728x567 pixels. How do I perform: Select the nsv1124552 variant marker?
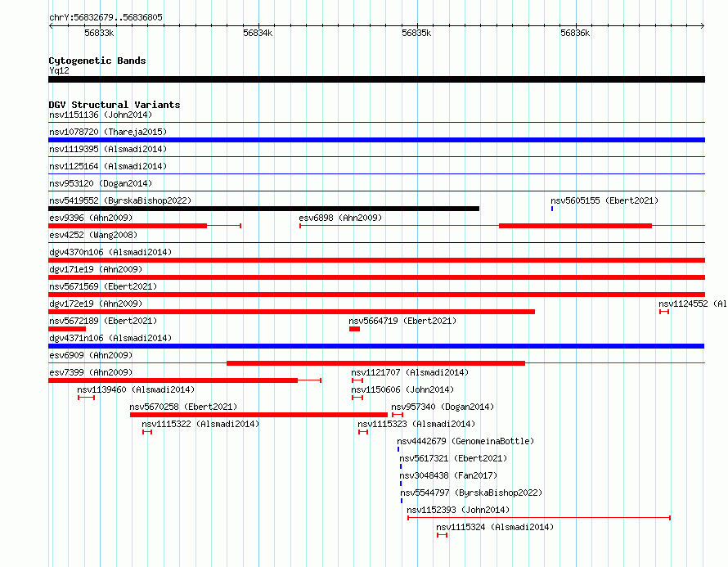664,312
